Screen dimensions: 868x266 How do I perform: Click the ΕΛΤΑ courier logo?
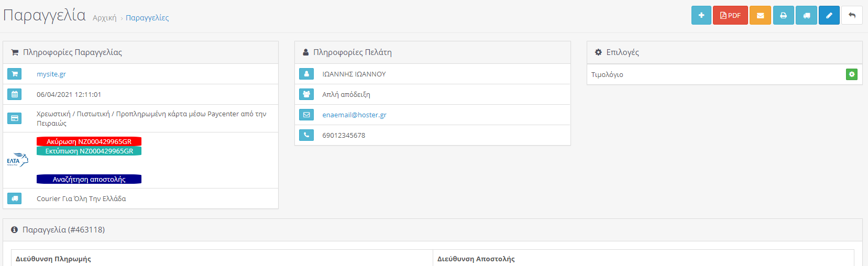18,160
